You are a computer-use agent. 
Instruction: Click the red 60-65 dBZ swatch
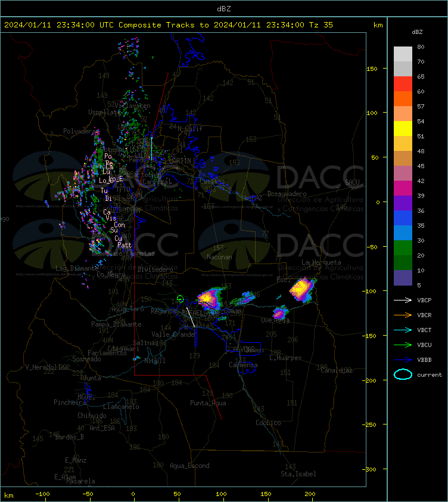point(403,83)
